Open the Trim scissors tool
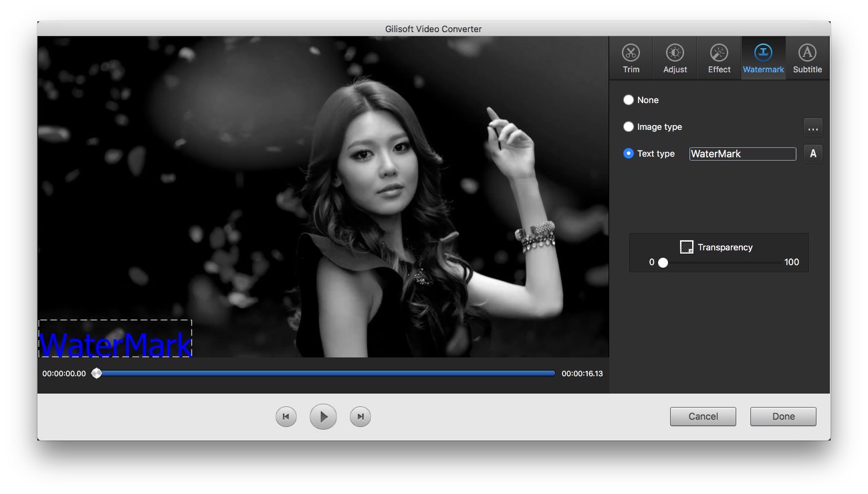 631,53
